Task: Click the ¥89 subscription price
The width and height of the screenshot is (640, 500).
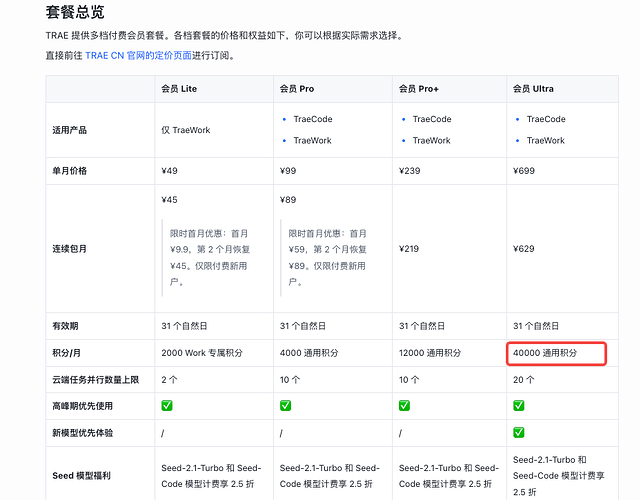Action: (288, 200)
